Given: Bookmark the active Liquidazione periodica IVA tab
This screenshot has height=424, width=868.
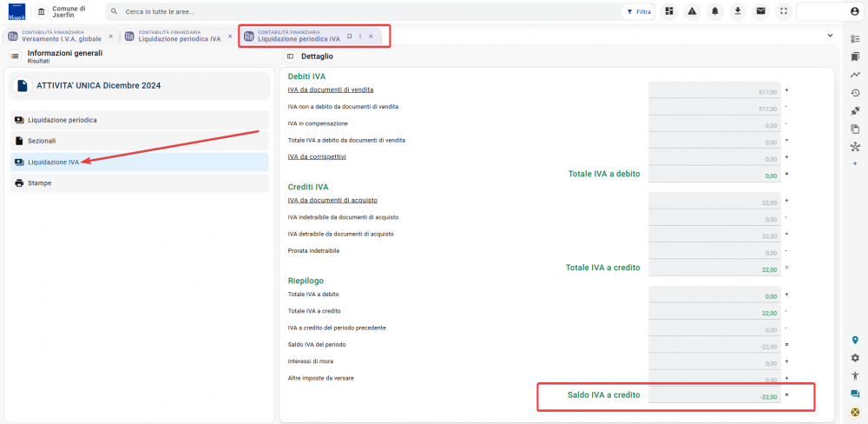Looking at the screenshot, I should [349, 36].
